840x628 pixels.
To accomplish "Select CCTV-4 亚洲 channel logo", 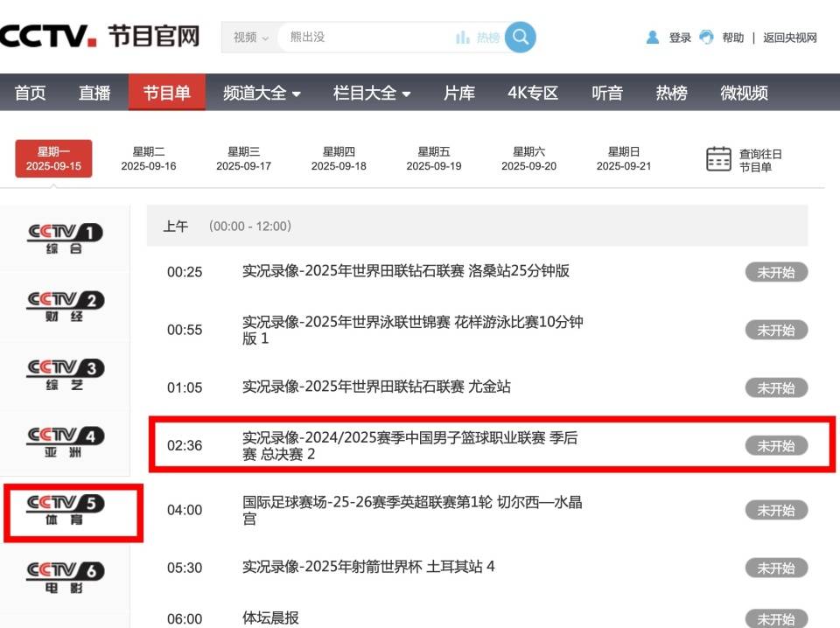I will [x=65, y=443].
